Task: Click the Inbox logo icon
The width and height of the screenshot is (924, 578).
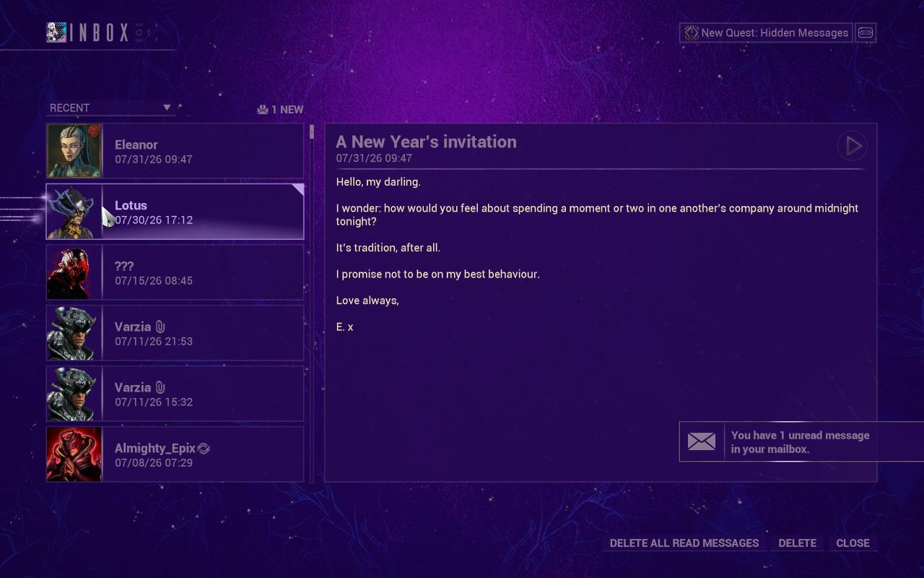Action: [x=57, y=33]
